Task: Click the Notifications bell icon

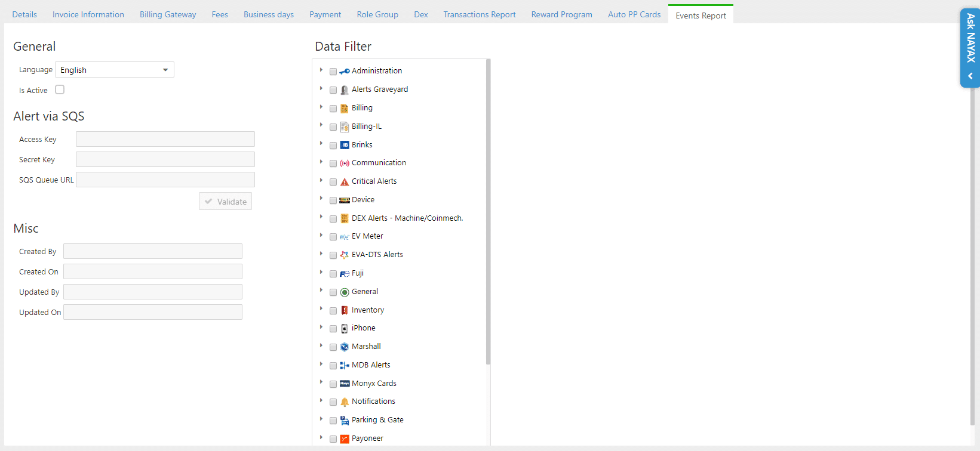Action: pos(345,402)
